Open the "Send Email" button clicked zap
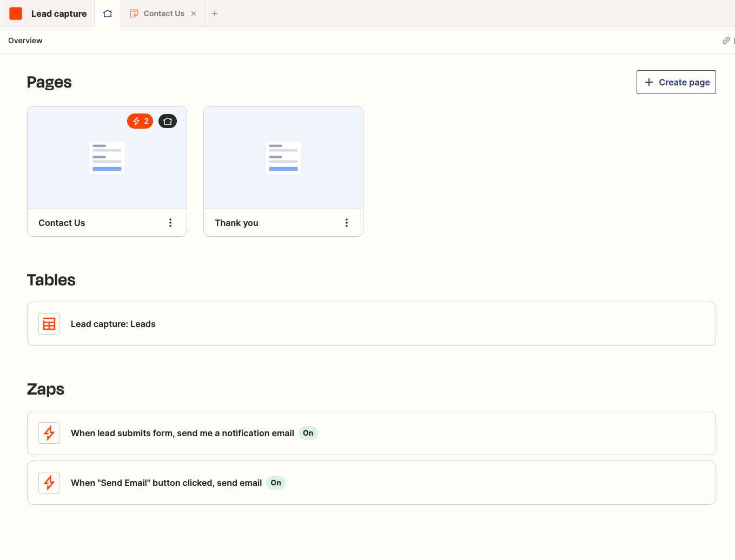Viewport: 735px width, 560px height. [372, 483]
